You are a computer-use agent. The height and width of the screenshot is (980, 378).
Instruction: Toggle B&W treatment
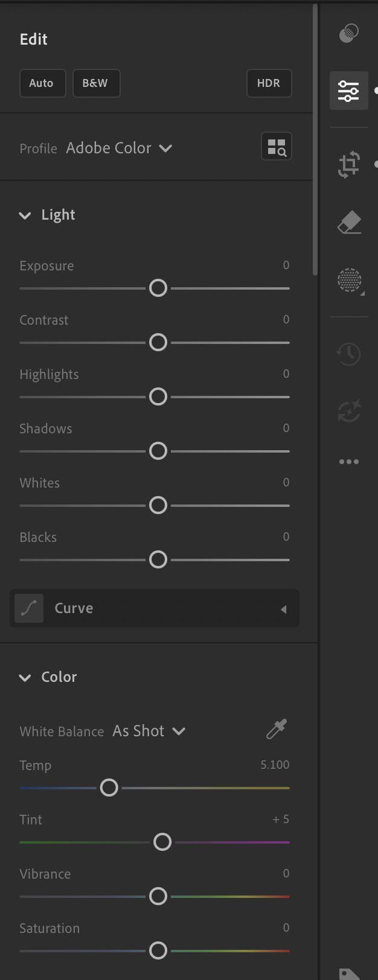(x=96, y=83)
